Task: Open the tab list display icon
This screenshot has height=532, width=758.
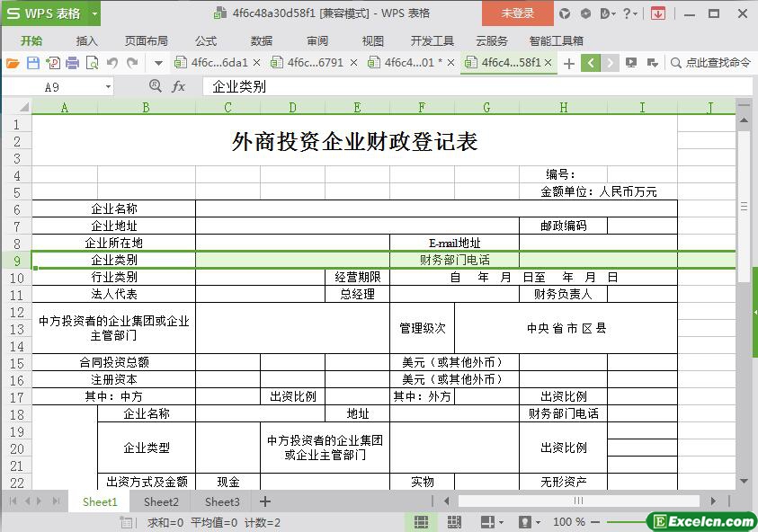Action: 631,63
